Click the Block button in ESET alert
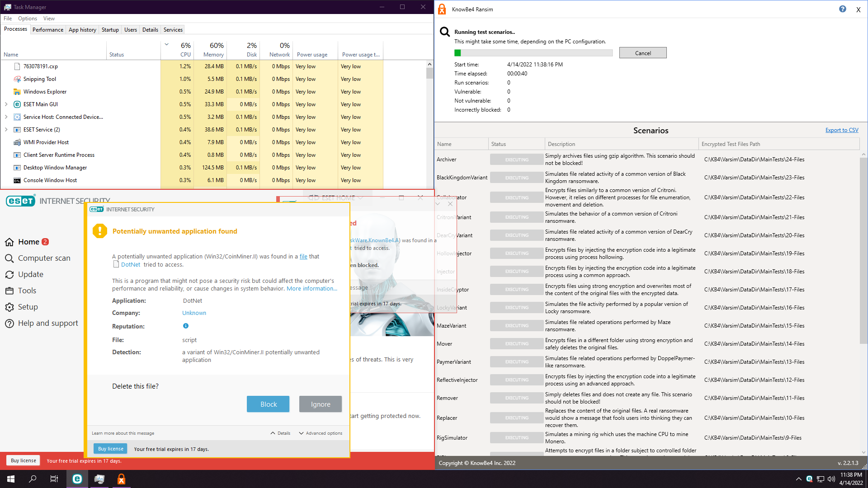Viewport: 868px width, 488px height. [x=268, y=404]
